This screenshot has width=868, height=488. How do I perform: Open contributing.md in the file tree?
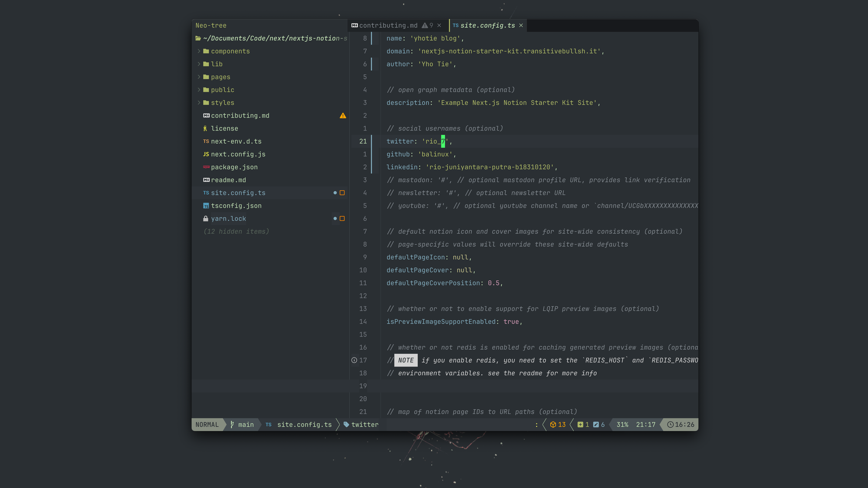(x=240, y=116)
